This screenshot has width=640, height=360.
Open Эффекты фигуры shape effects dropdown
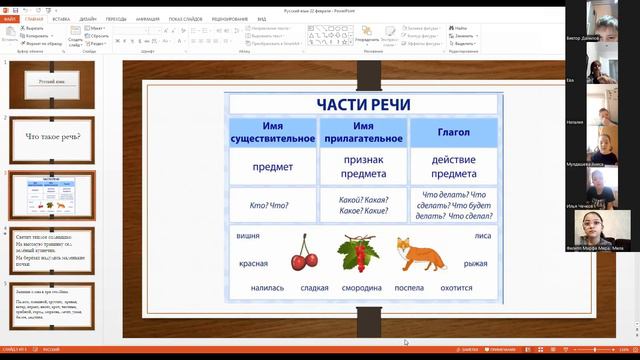click(x=421, y=43)
